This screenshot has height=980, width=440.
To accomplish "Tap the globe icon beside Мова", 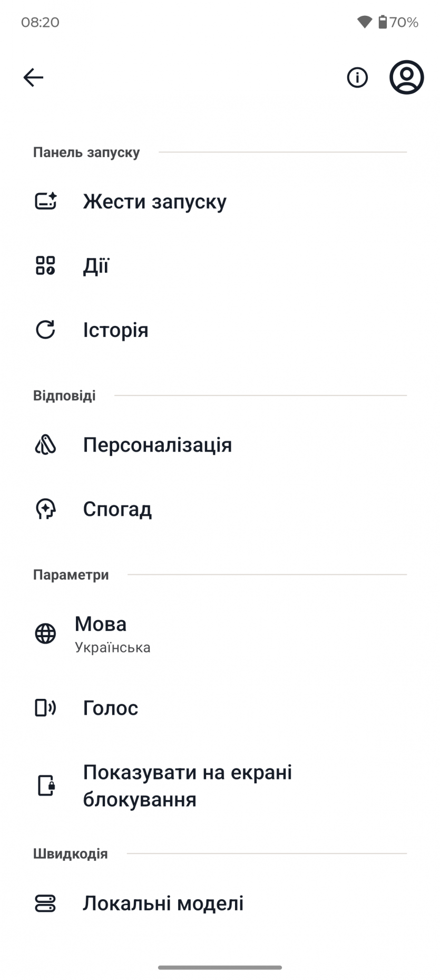I will (x=46, y=633).
